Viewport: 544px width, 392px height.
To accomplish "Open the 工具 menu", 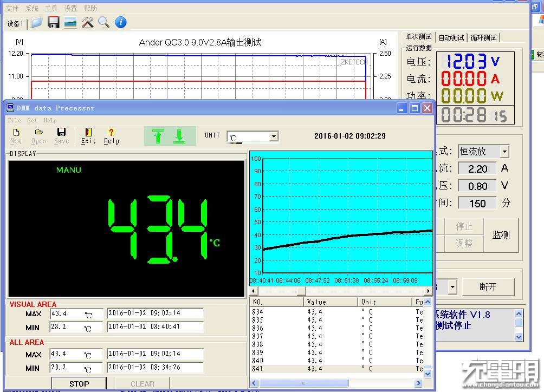I will 51,9.
